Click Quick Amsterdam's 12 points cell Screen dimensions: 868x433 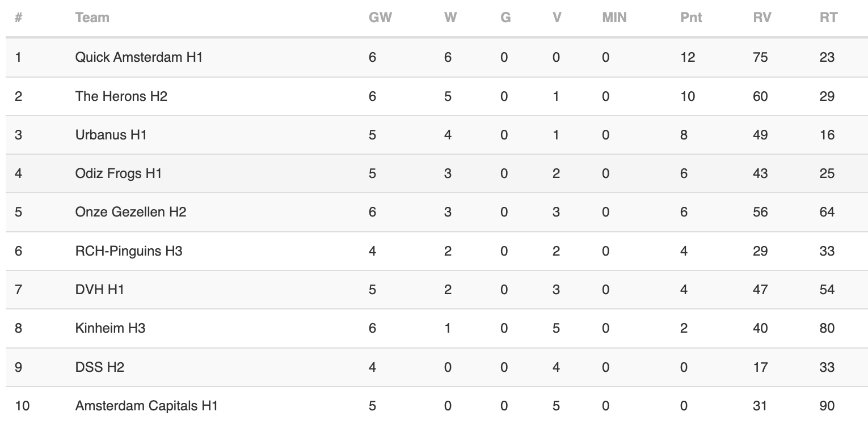pyautogui.click(x=688, y=57)
